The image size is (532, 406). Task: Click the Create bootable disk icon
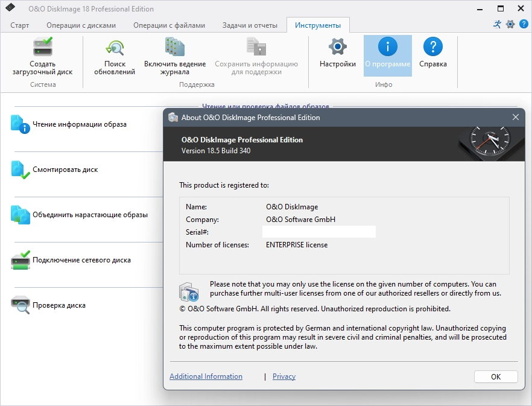[42, 46]
